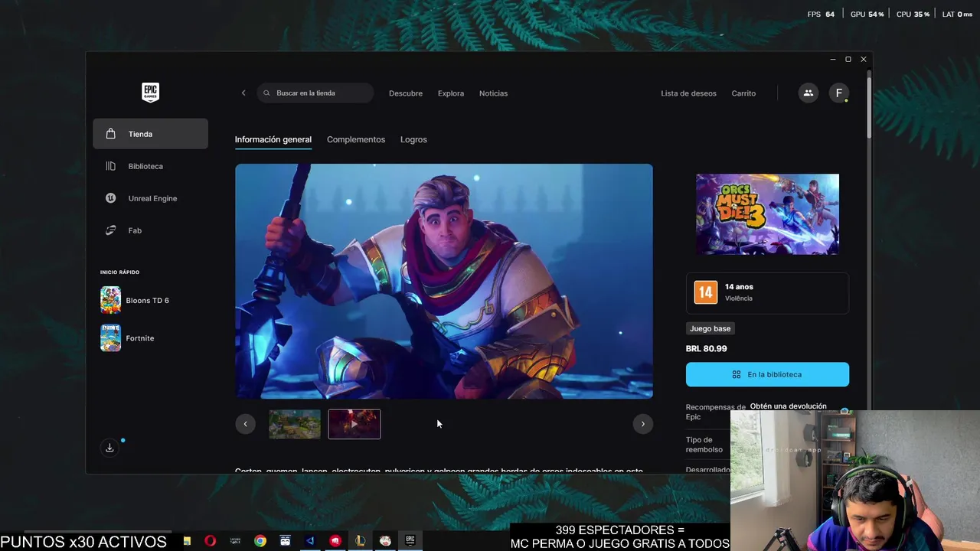Open the blue triangle app on the taskbar
This screenshot has height=551, width=980.
point(310,541)
